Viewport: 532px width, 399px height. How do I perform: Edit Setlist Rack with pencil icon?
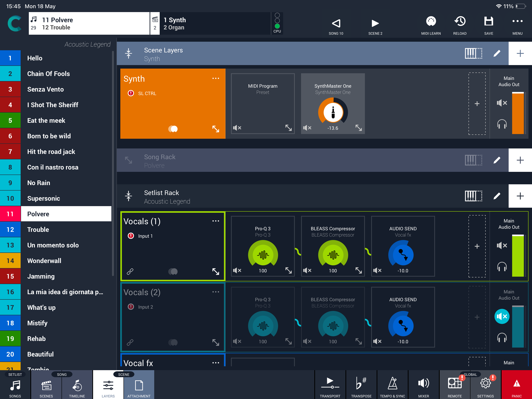(497, 196)
